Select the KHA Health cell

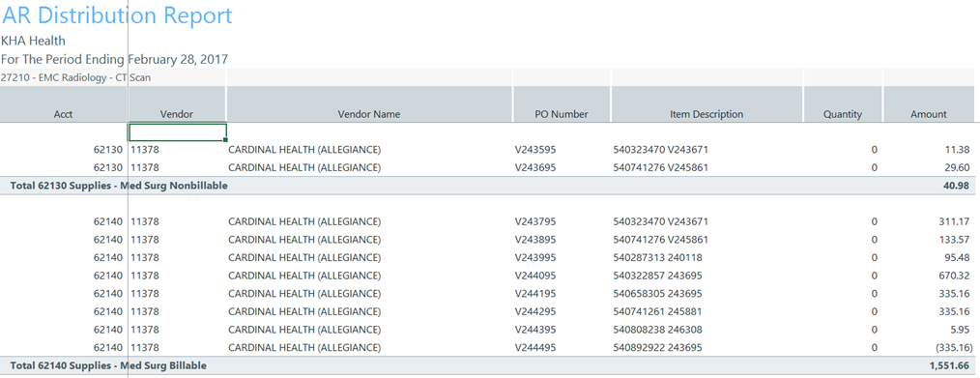[x=33, y=41]
